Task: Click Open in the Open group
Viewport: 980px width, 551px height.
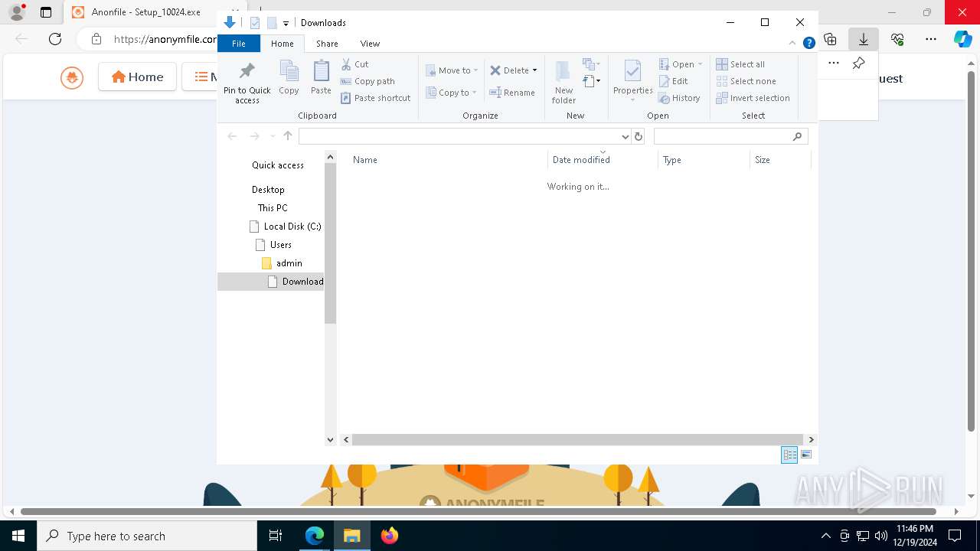Action: 680,64
